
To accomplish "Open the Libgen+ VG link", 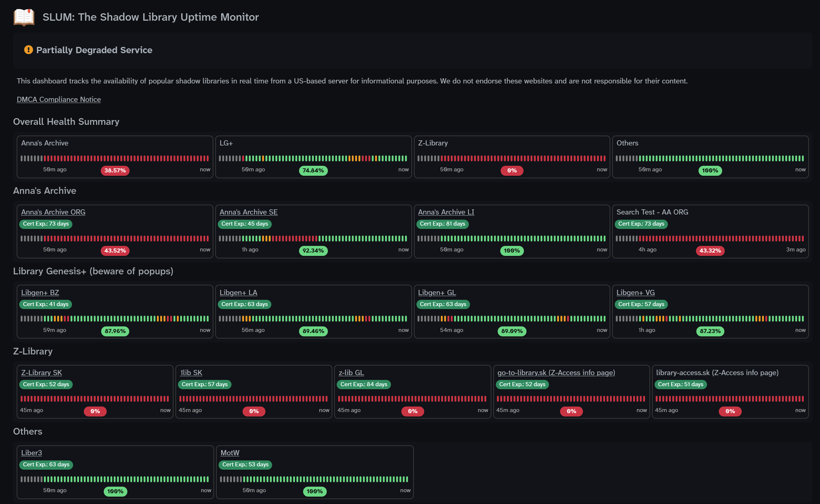I will 635,292.
